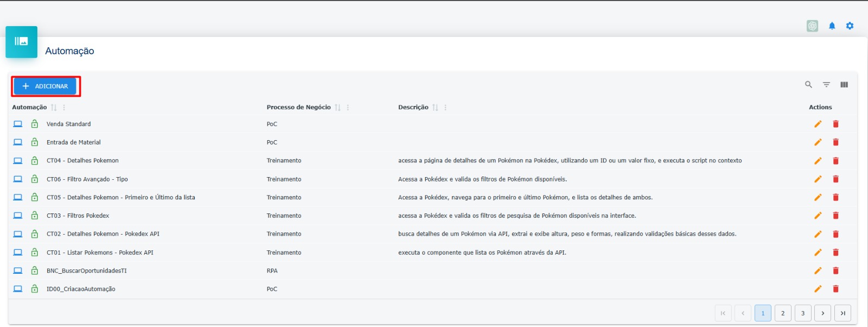Click the lock icon on Venda Standard

[x=35, y=124]
